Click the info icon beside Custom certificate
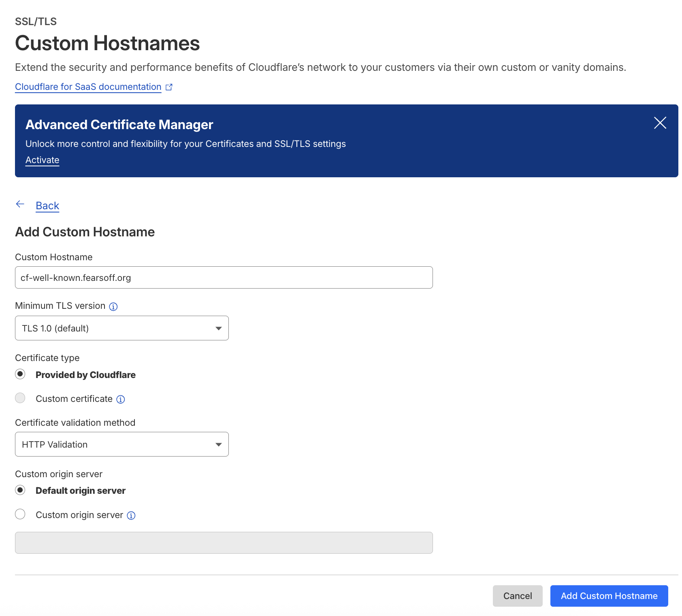This screenshot has height=616, width=682. coord(121,399)
